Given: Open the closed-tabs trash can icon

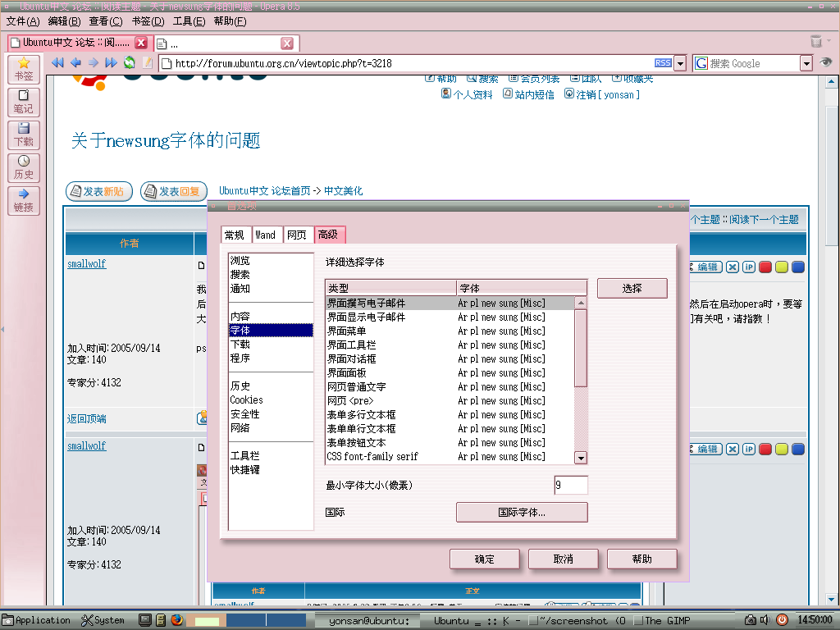Looking at the screenshot, I should coord(816,42).
